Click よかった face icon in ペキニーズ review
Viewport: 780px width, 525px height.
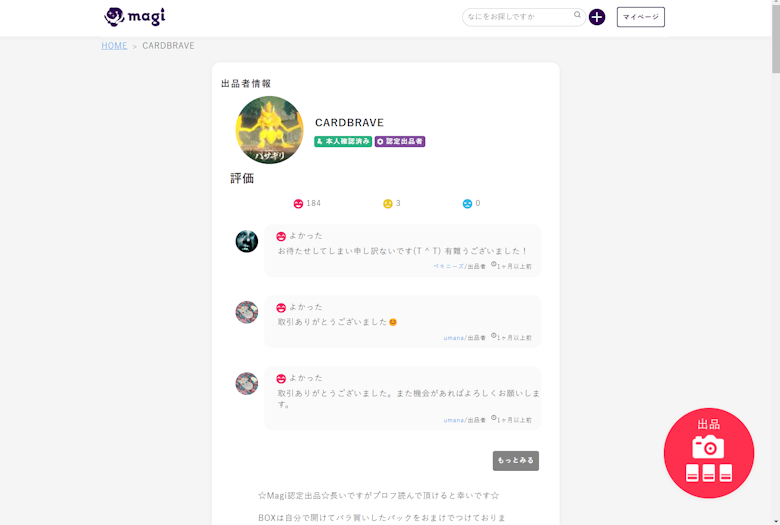point(281,236)
